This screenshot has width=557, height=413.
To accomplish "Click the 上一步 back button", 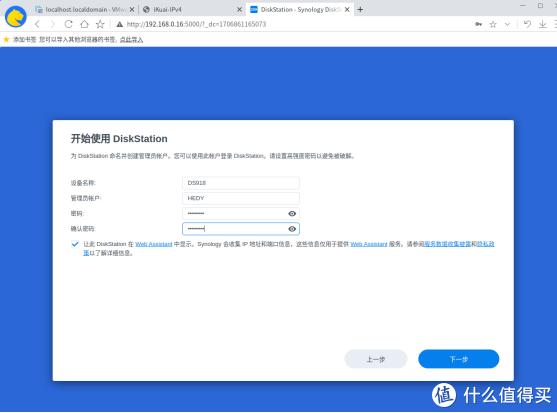I will tap(376, 359).
